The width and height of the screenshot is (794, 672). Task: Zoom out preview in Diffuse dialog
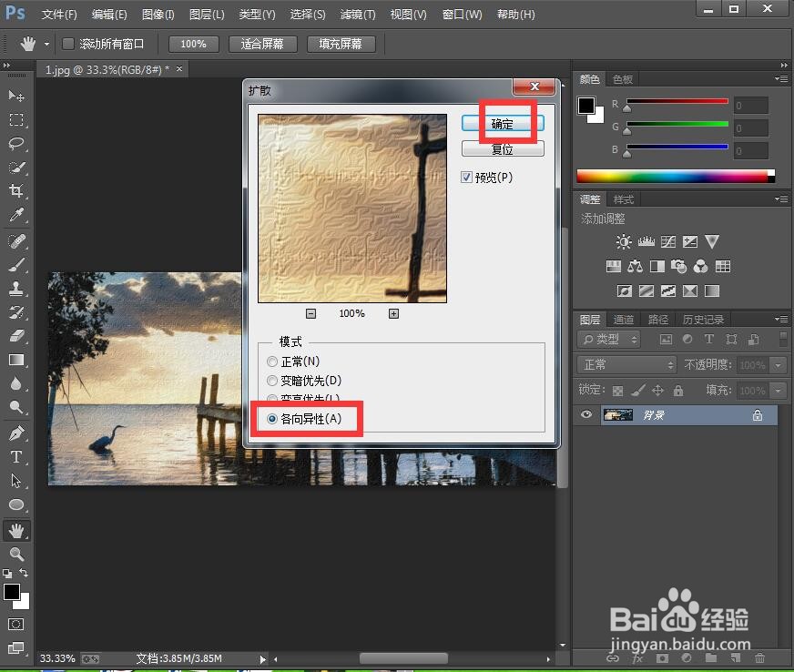310,314
